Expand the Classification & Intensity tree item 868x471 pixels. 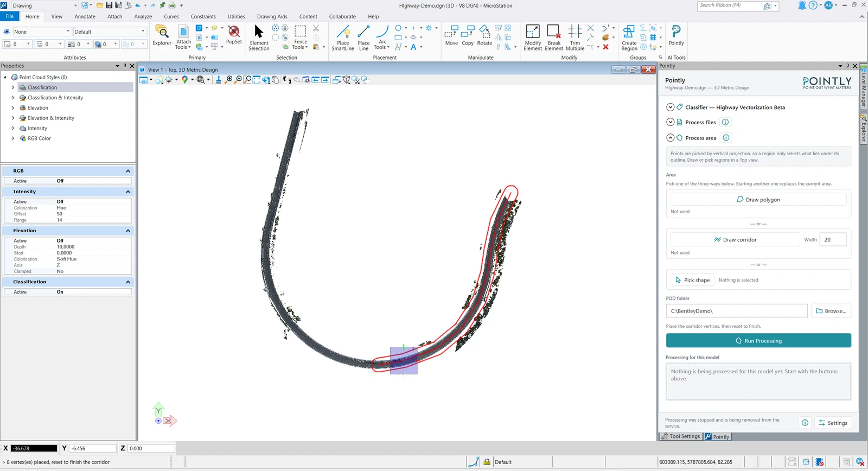point(13,98)
